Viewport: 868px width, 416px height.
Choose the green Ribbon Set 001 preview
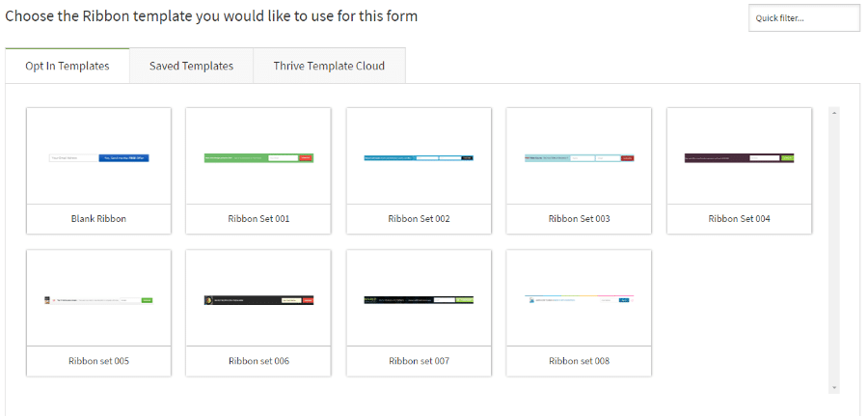[x=258, y=156]
